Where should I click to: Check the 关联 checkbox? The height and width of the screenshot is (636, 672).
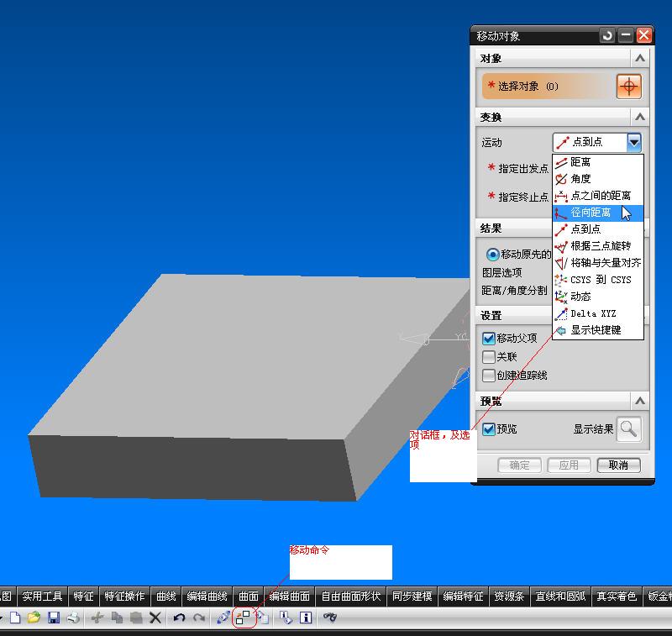[x=489, y=357]
